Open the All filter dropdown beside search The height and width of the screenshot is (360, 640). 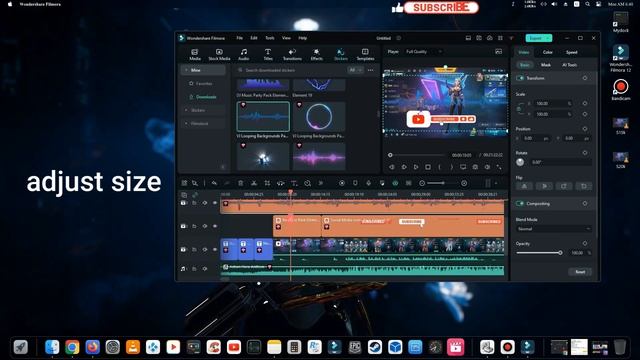[x=355, y=70]
